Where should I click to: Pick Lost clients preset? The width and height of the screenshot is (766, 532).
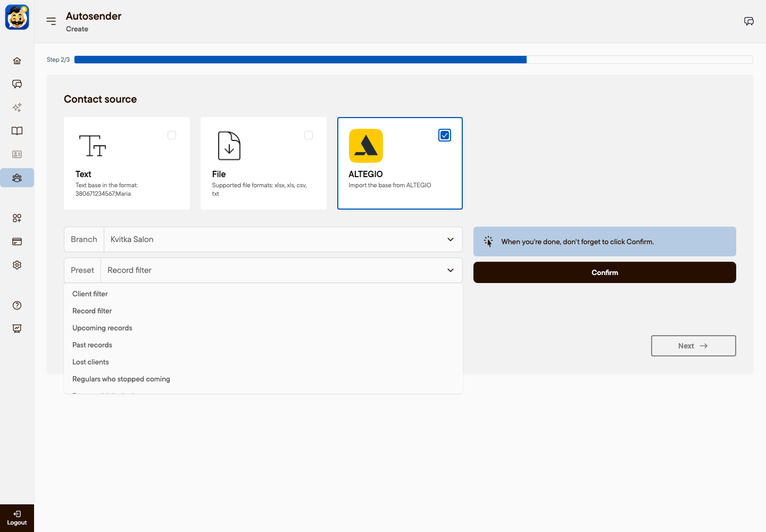click(x=263, y=362)
